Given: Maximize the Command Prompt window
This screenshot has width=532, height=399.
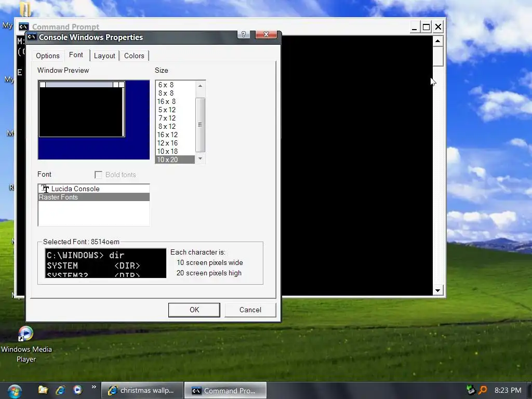Looking at the screenshot, I should [x=426, y=27].
